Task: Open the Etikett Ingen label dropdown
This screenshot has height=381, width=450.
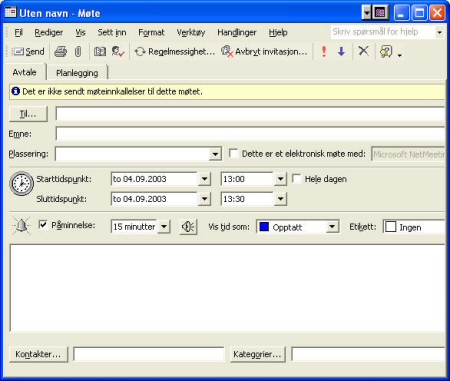Action: 414,227
